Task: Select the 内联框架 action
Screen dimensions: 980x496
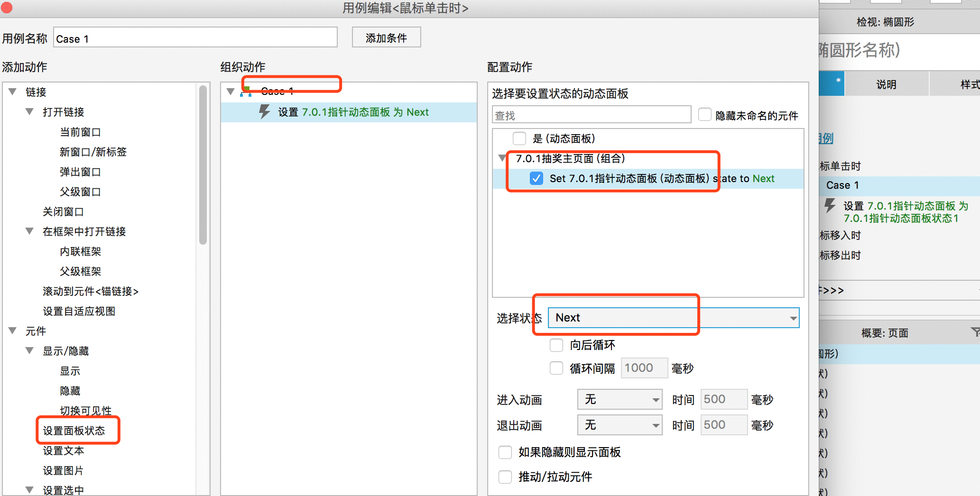Action: point(80,251)
